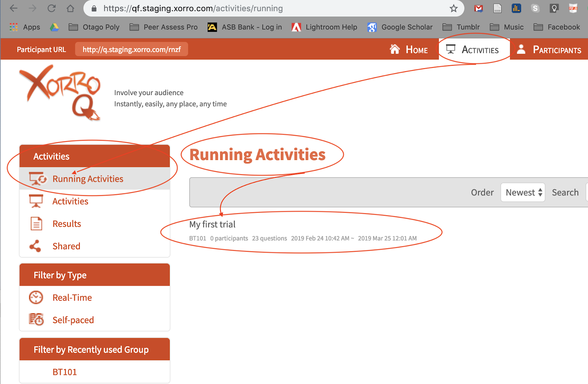Screen dimensions: 588x384
Task: Click the person icon beside Participants
Action: pos(521,49)
